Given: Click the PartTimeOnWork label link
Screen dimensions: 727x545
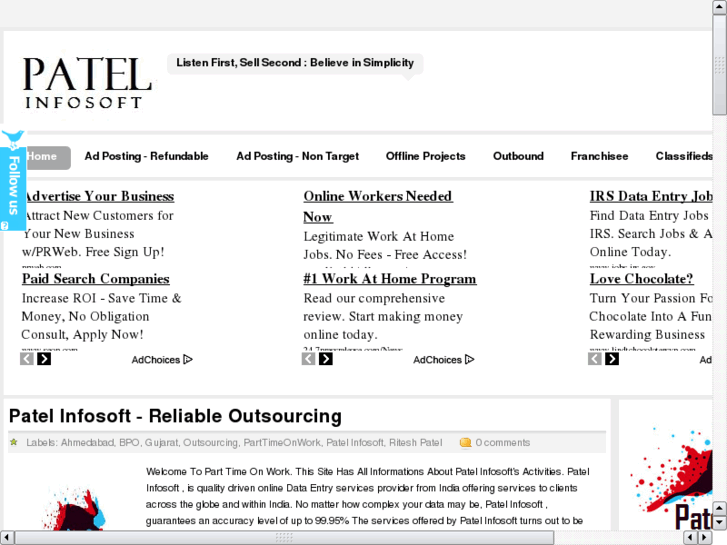Looking at the screenshot, I should click(x=282, y=443).
